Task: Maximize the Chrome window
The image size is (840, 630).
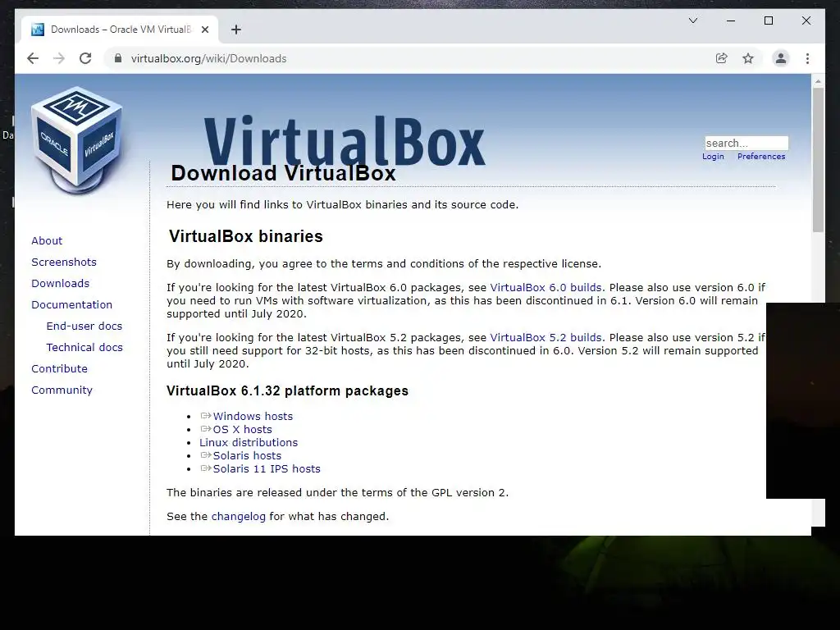Action: click(x=768, y=21)
